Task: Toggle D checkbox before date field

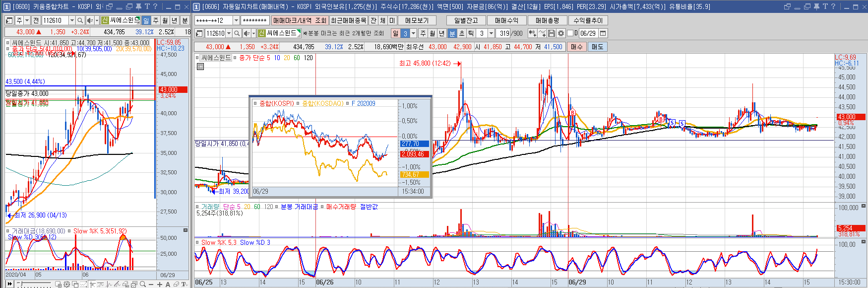Action: click(x=569, y=33)
